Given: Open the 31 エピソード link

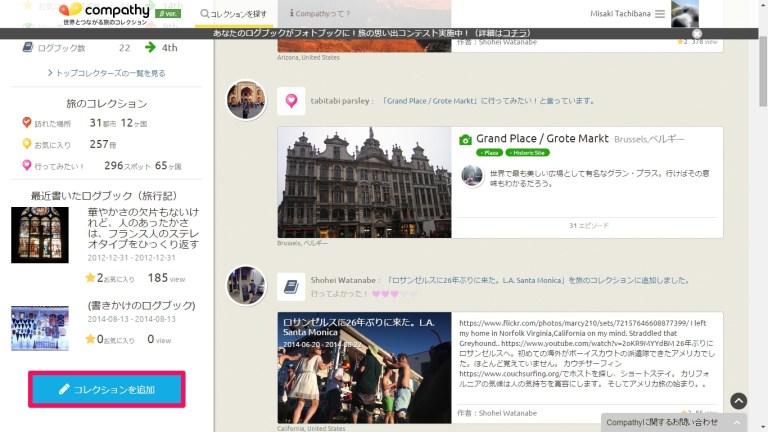Looking at the screenshot, I should pyautogui.click(x=589, y=225).
